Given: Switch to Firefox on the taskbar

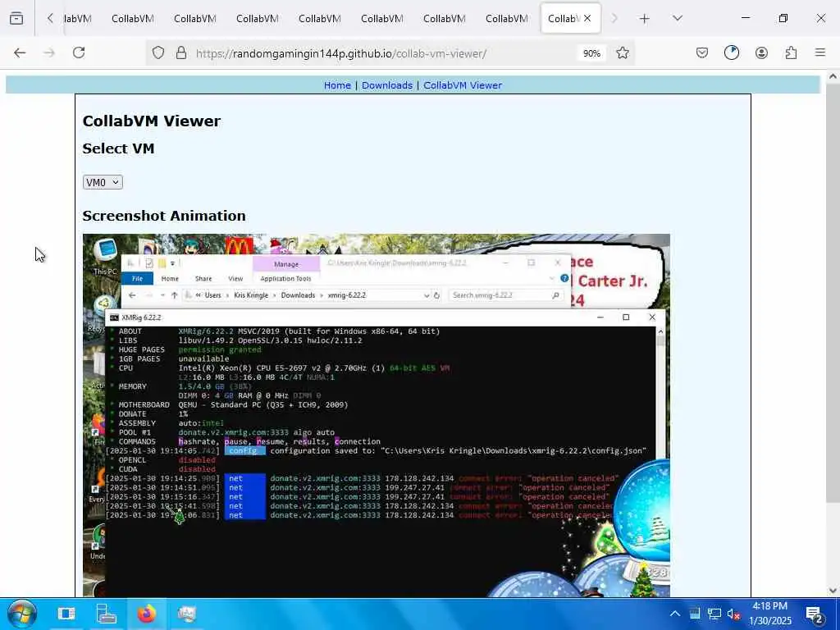Looking at the screenshot, I should point(146,614).
